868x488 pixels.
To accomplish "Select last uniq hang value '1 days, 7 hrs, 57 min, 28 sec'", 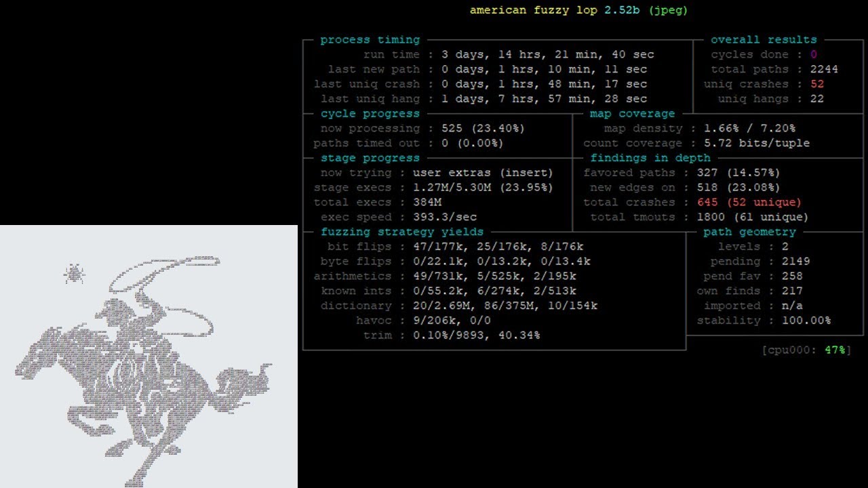I will [545, 100].
